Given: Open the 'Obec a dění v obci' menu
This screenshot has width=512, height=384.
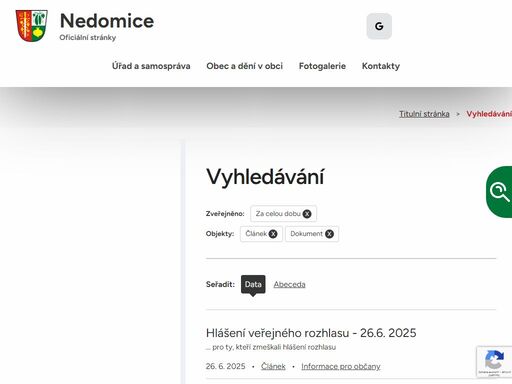Looking at the screenshot, I should (244, 66).
